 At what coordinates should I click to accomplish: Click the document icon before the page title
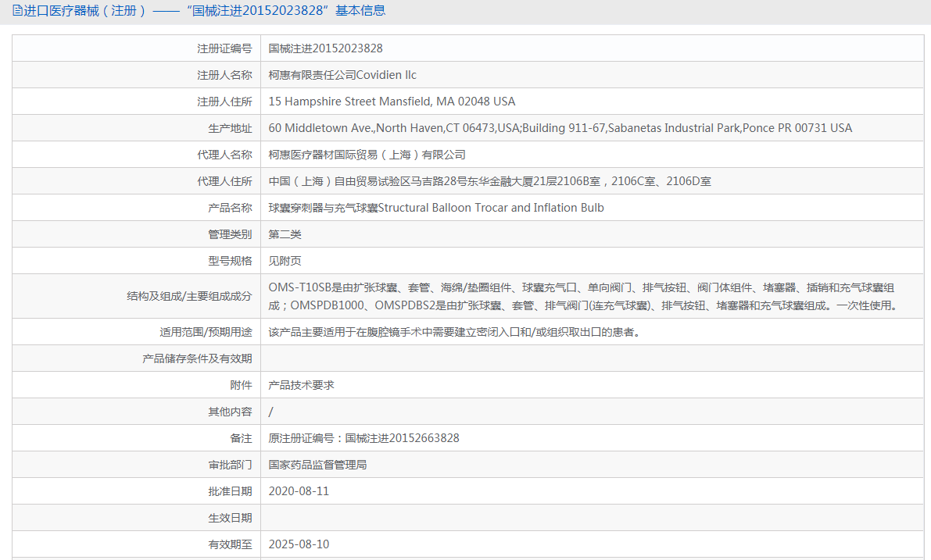17,11
